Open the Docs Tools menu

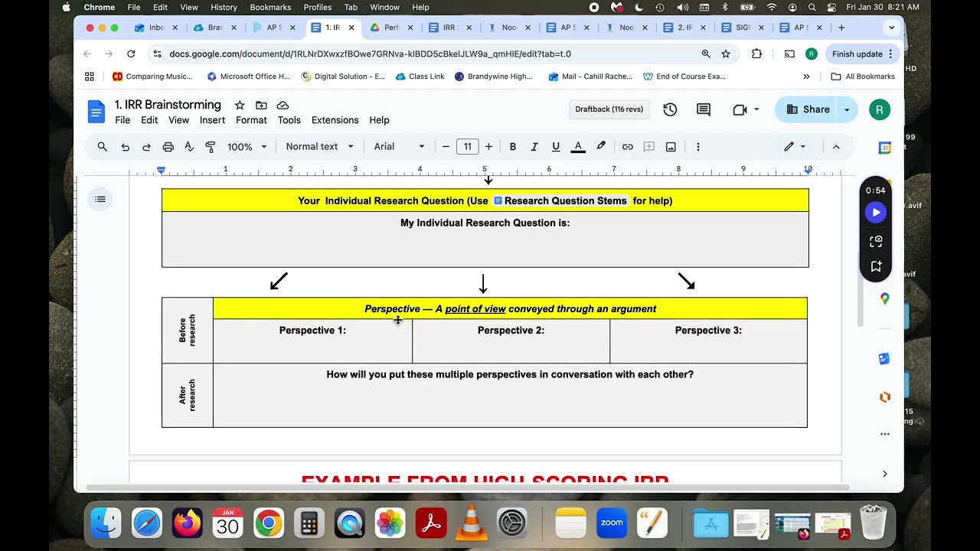coord(289,120)
